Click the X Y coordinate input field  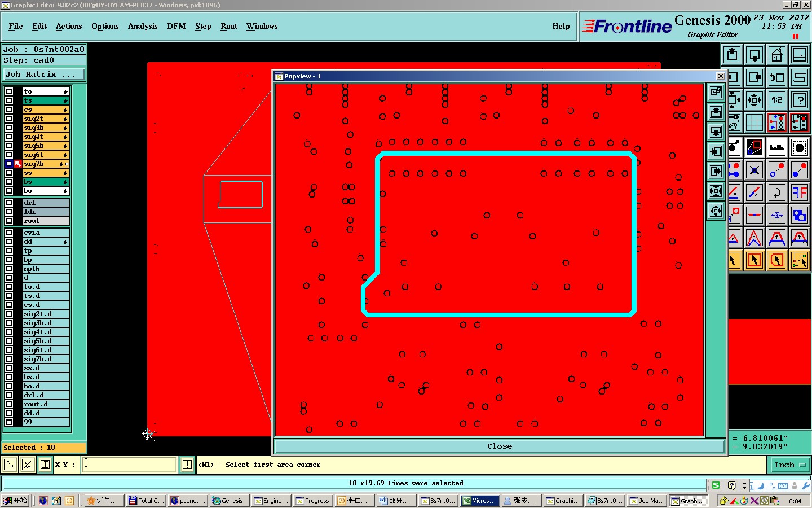[x=130, y=465]
